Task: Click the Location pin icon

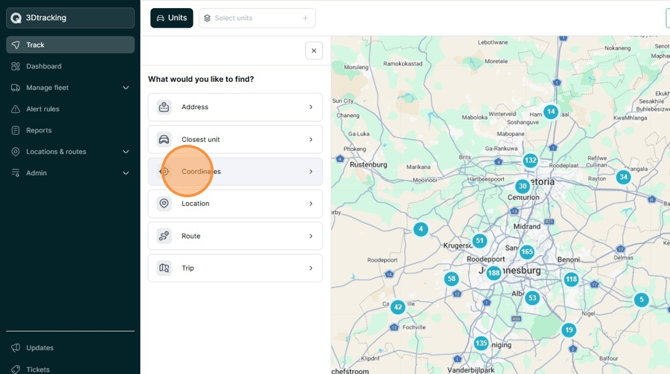Action: [164, 203]
